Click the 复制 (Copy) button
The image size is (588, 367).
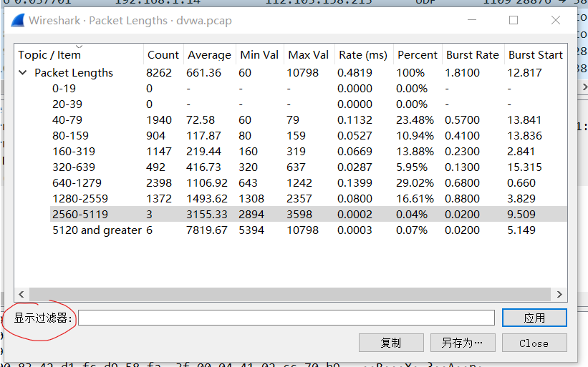tap(391, 343)
